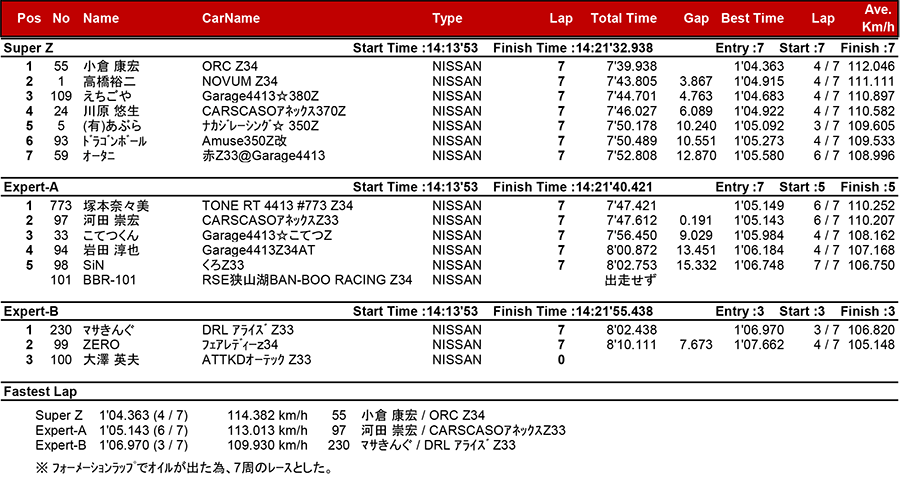
Task: Click best time '1'06.748'
Action: pos(759,265)
